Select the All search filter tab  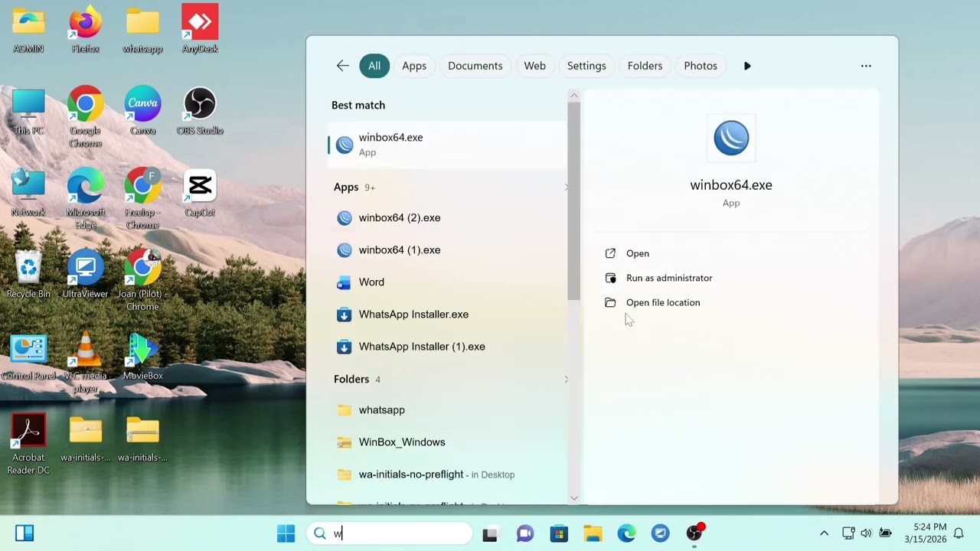[374, 66]
